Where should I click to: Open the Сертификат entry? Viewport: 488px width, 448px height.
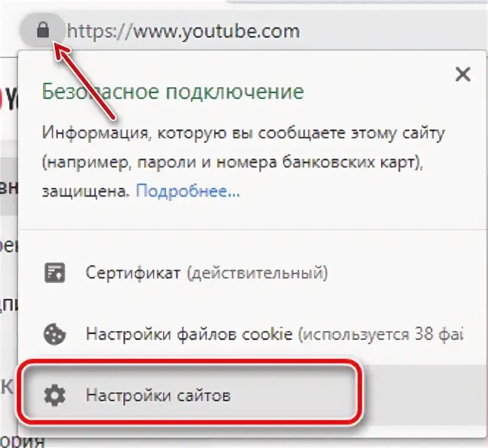207,273
